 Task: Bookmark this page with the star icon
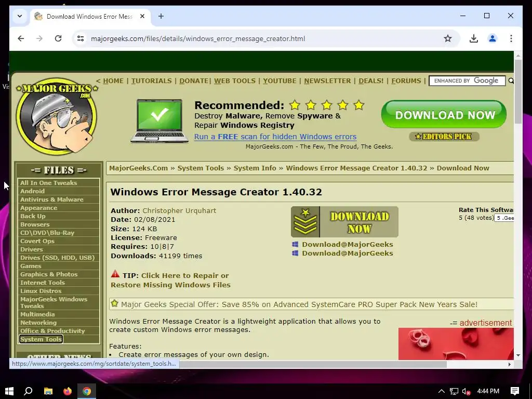click(x=447, y=38)
